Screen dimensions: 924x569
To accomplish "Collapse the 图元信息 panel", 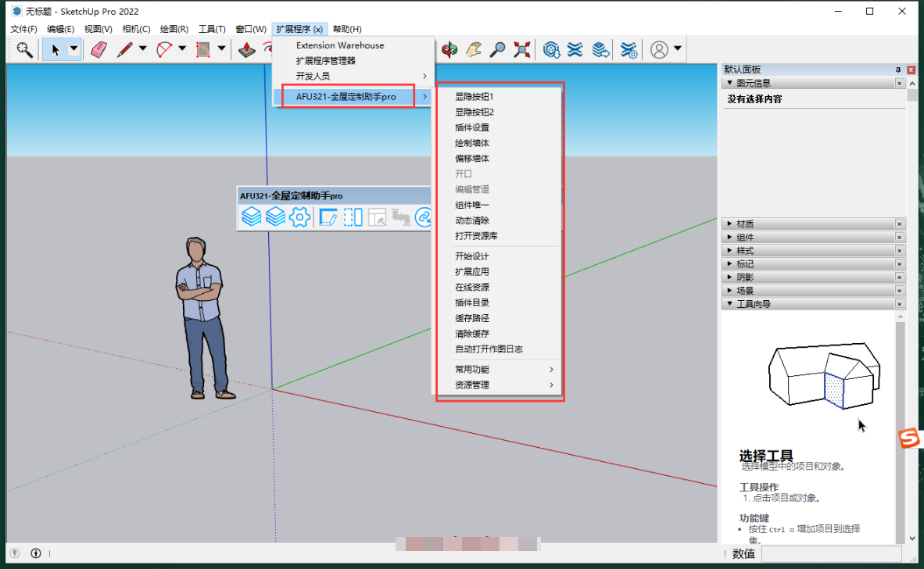I will (x=729, y=83).
